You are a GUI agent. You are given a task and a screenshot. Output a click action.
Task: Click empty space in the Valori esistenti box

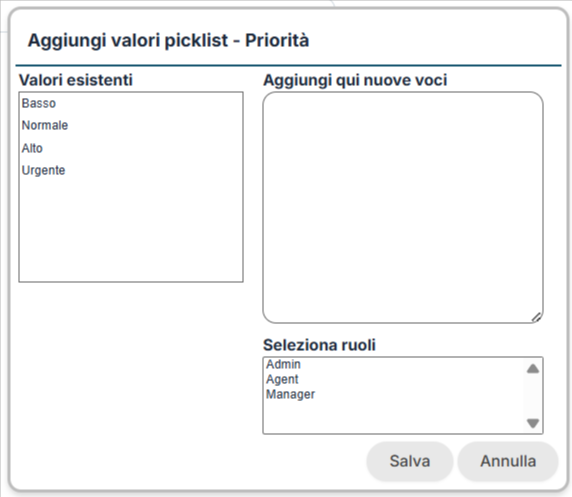(131, 232)
